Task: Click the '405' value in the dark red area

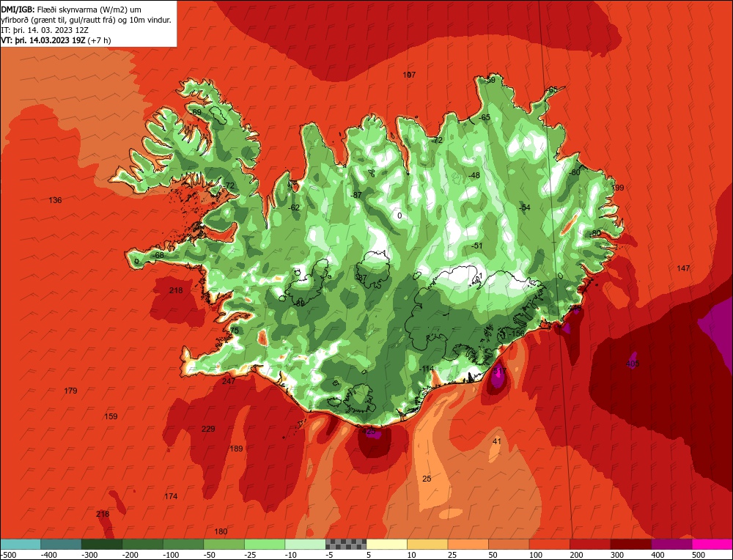Action: (x=633, y=364)
